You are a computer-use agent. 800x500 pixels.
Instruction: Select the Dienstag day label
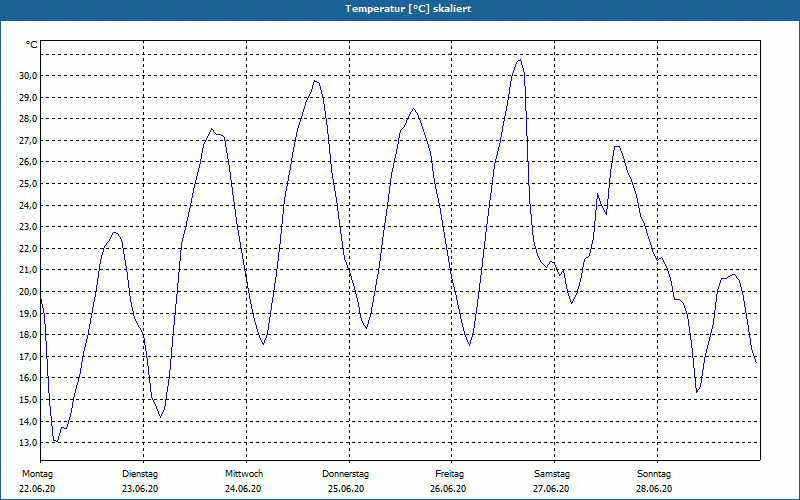pos(140,474)
